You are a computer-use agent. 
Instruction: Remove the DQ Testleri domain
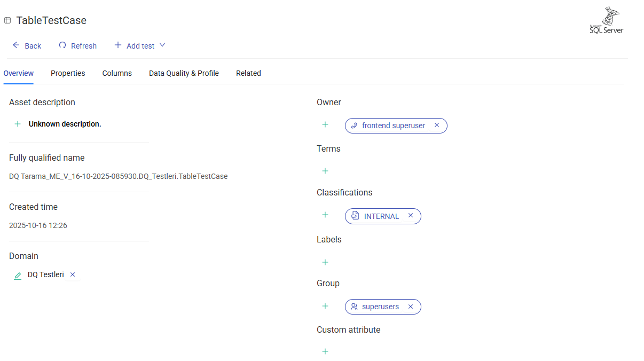coord(73,274)
